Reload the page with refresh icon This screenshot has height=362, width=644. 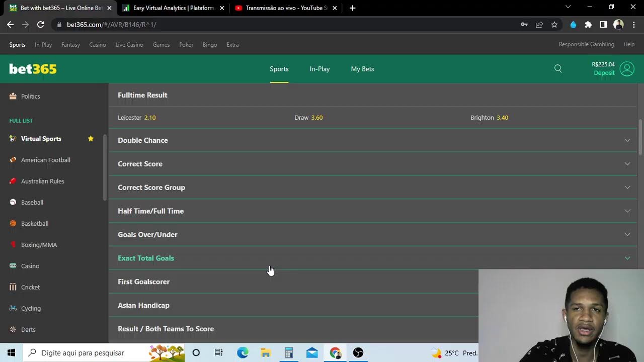click(x=41, y=24)
